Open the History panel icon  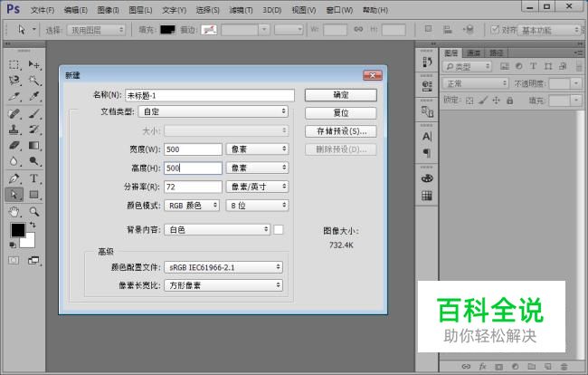pyautogui.click(x=427, y=62)
